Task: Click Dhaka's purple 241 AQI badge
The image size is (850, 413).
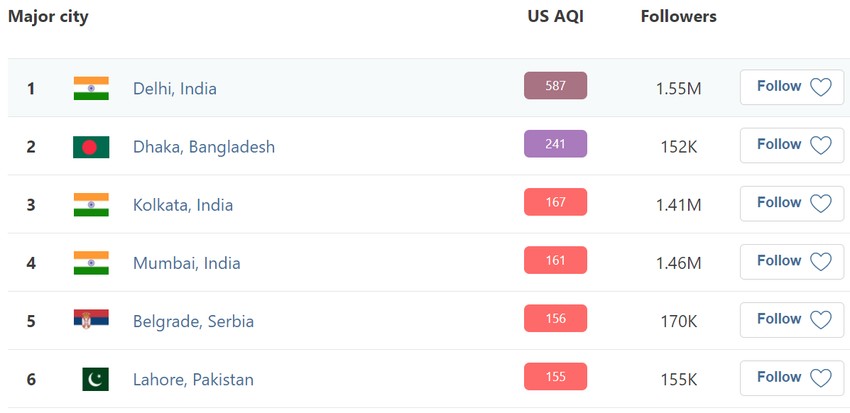Action: [555, 144]
